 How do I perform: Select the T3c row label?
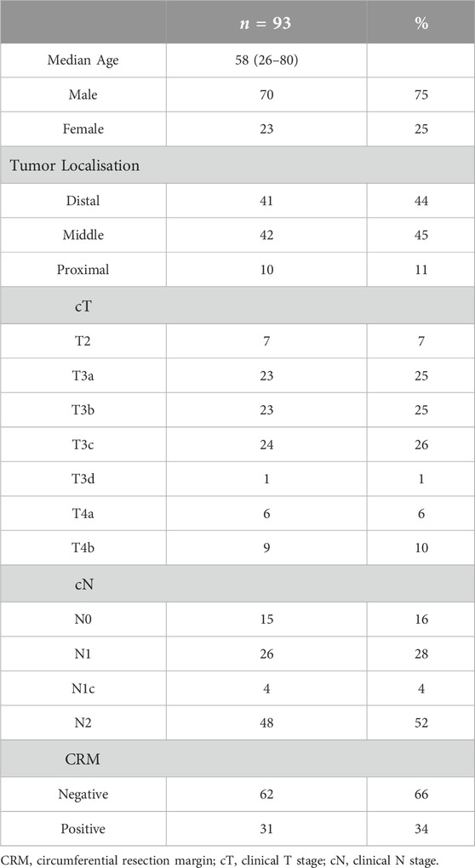(83, 444)
